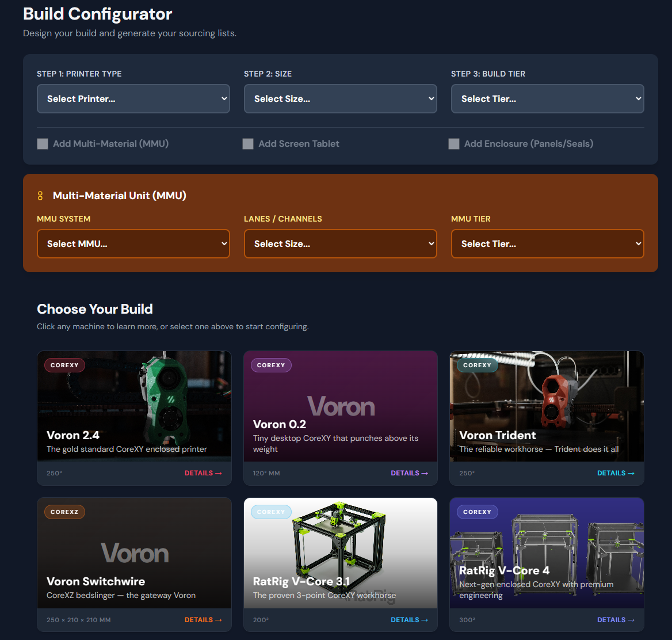View Voron Switchwire details link
The image size is (672, 640).
click(203, 620)
